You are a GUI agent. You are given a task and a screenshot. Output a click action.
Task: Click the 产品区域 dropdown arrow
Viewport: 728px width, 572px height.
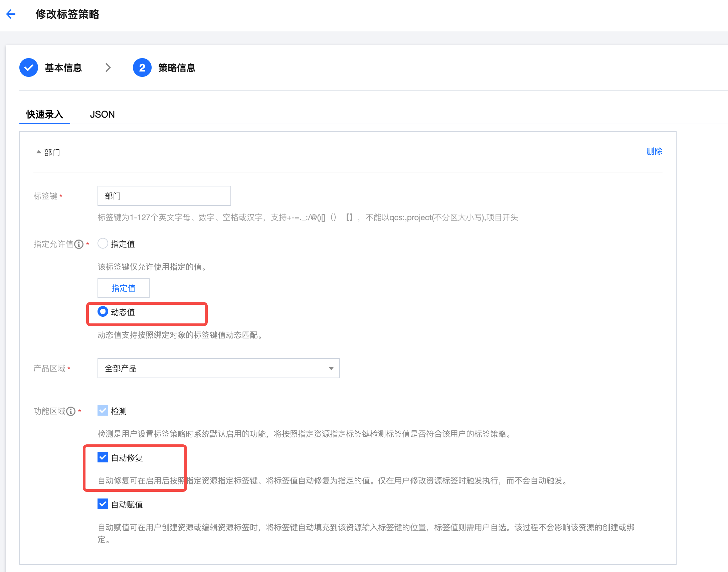(331, 369)
